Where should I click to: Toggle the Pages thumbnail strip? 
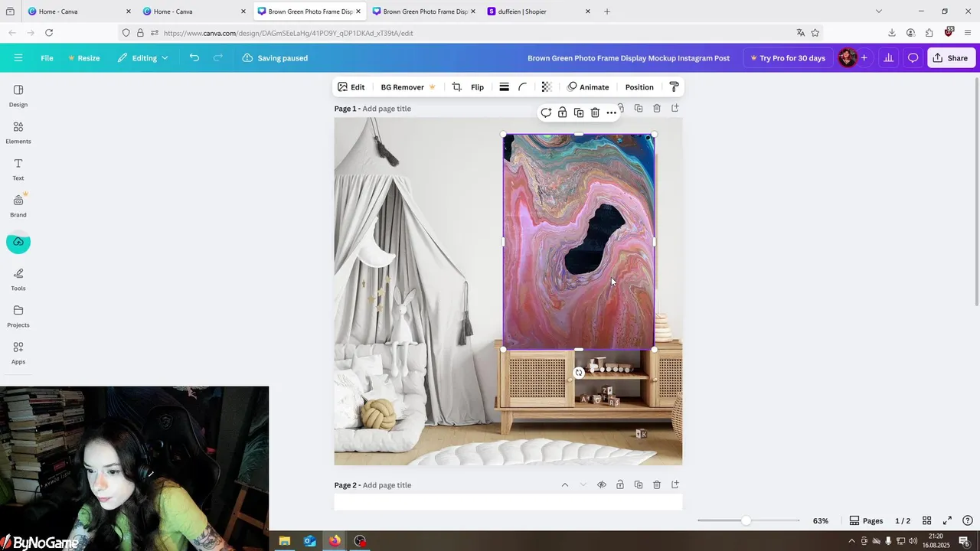pyautogui.click(x=866, y=520)
